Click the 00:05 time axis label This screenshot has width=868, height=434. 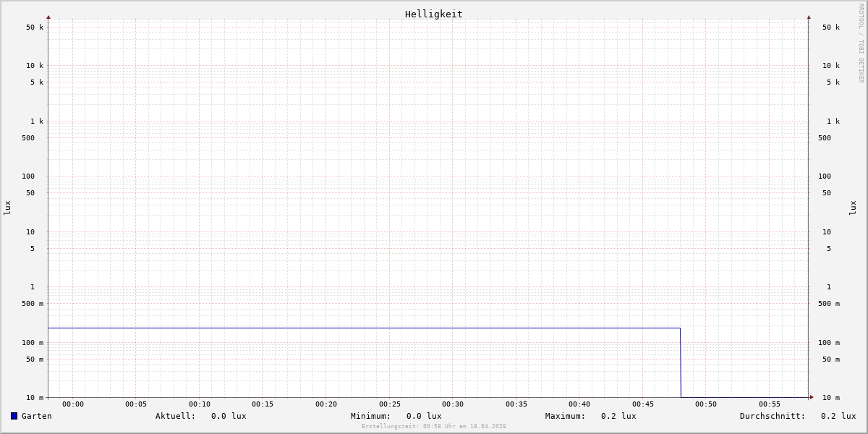coord(136,404)
